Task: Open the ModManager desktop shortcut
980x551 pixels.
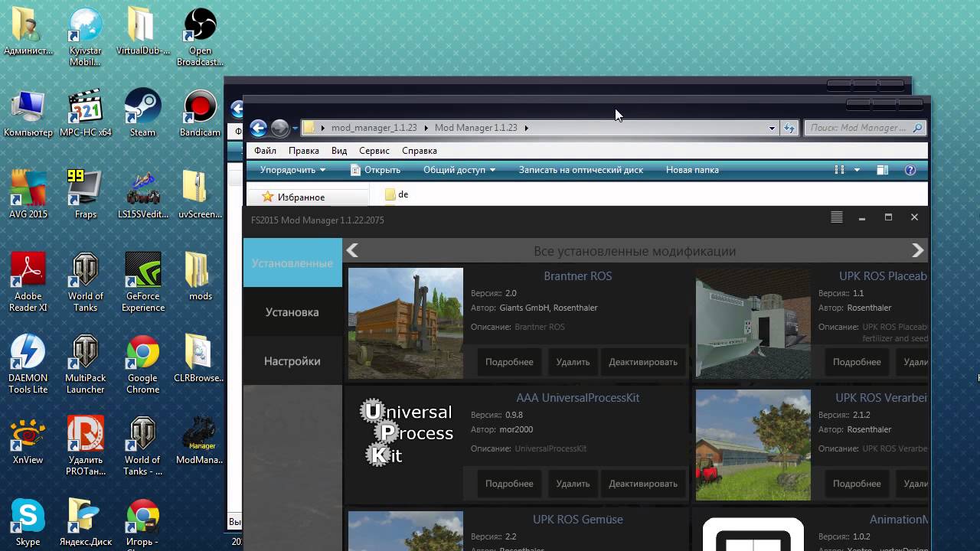Action: coord(200,440)
